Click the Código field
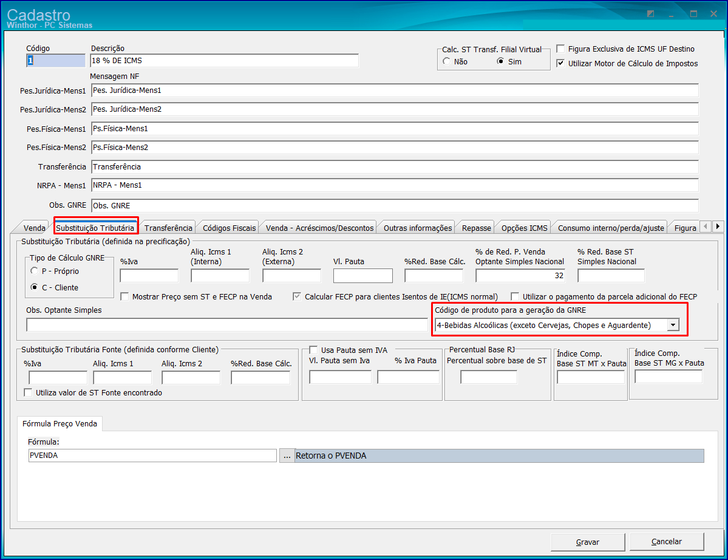Screen dimensions: 728x560 [56, 60]
